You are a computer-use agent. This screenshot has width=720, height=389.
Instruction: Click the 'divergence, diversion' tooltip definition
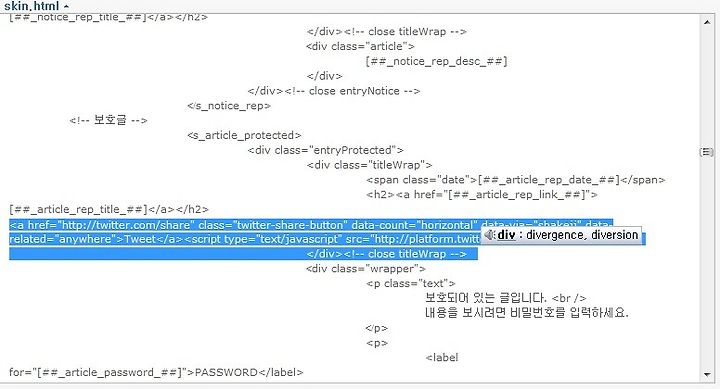[582, 235]
